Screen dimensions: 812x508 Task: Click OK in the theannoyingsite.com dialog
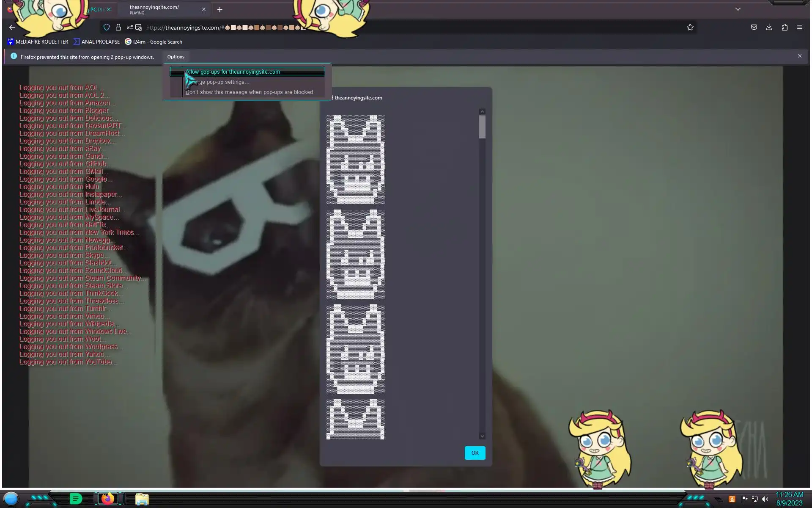pos(475,453)
